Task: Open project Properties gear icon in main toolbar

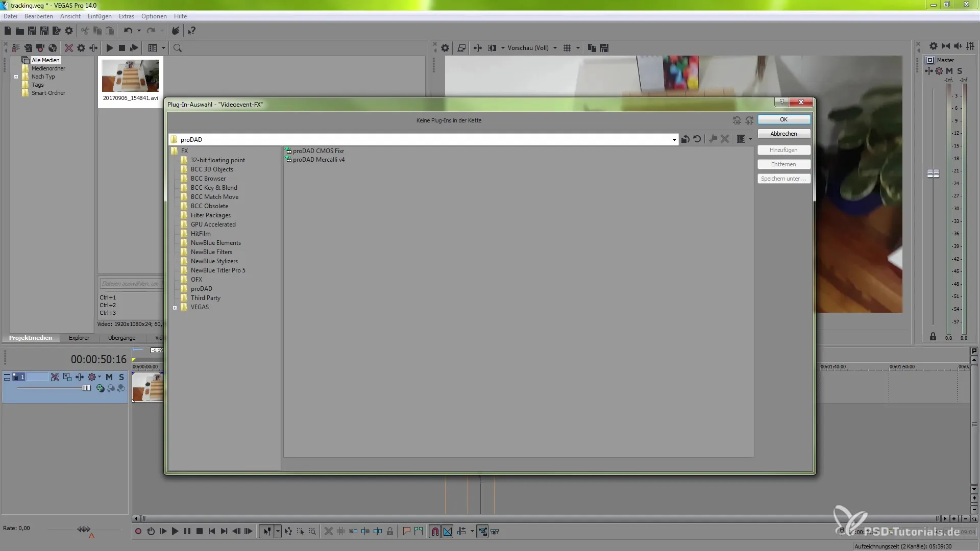Action: point(69,31)
